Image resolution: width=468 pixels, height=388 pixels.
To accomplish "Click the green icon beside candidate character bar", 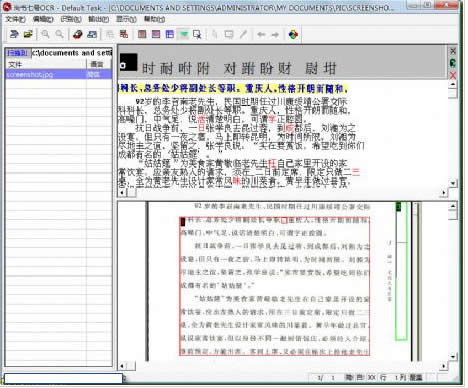I will 453,63.
